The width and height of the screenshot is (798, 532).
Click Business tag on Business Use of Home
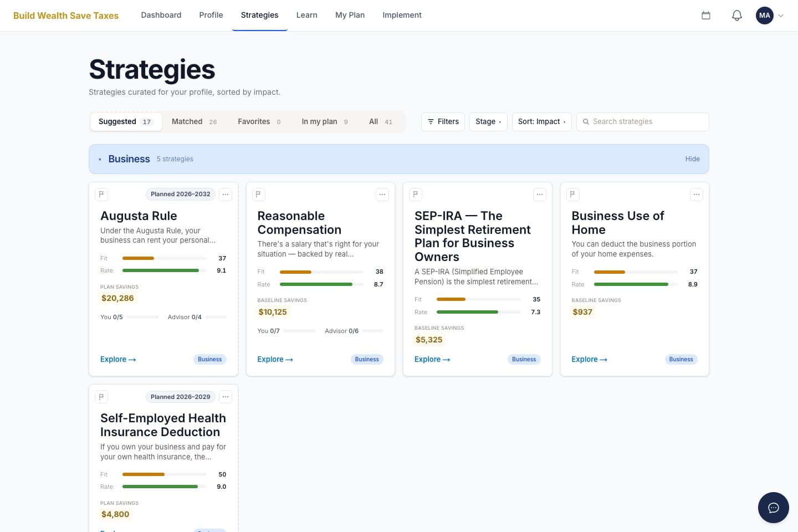point(681,360)
